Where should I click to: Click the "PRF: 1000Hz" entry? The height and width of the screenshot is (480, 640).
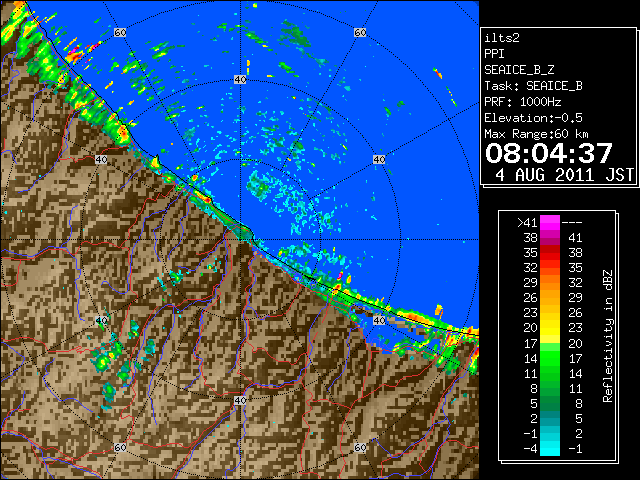[x=523, y=102]
